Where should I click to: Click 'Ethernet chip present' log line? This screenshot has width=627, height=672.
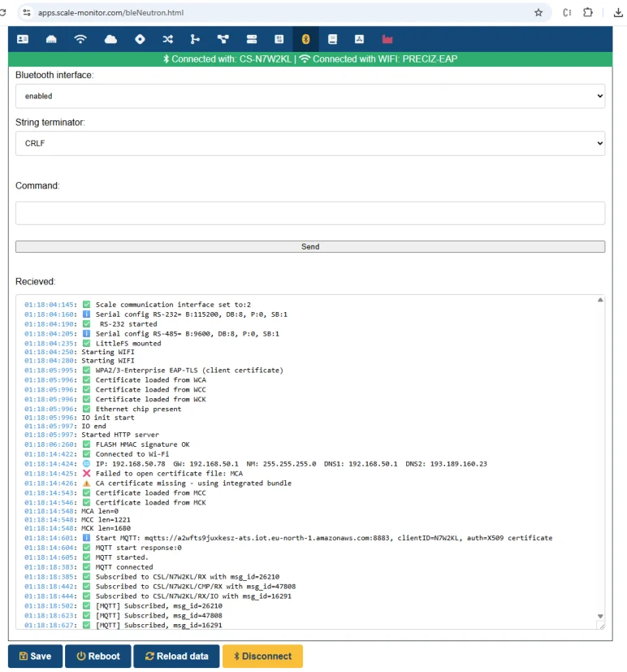tap(103, 409)
